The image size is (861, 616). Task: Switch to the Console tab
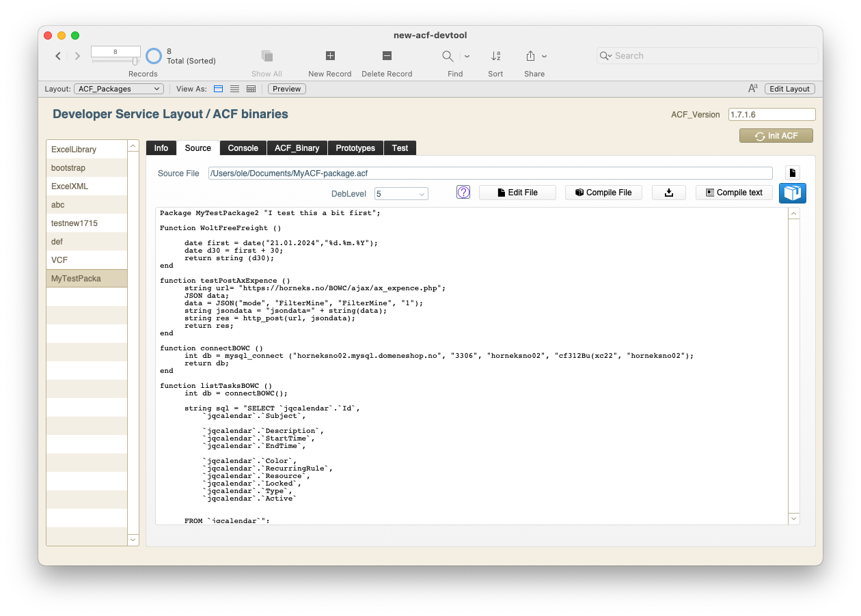click(x=243, y=148)
